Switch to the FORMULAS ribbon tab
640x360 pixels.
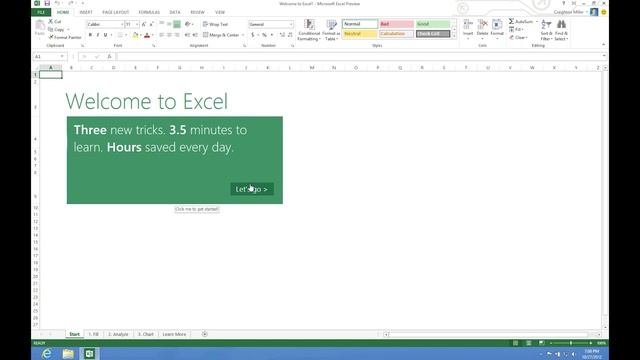pos(149,12)
